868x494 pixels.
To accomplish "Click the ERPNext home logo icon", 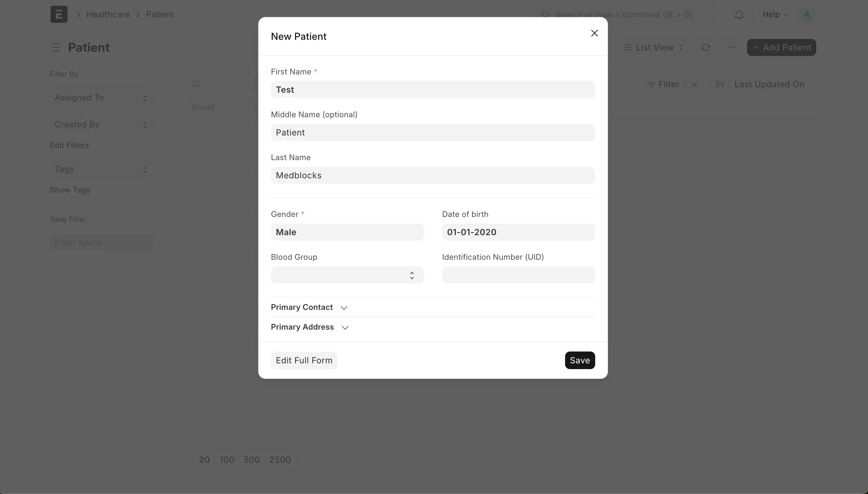I will pos(59,15).
